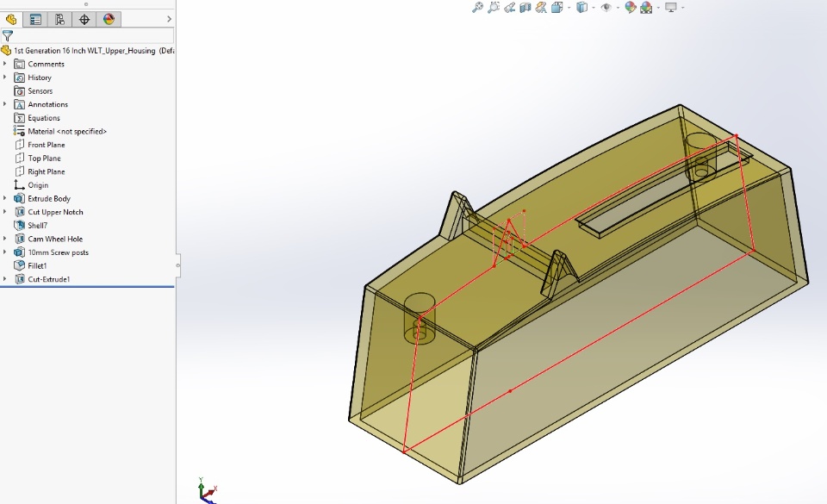The image size is (827, 504).
Task: Select the Top Plane
Action: (x=44, y=159)
